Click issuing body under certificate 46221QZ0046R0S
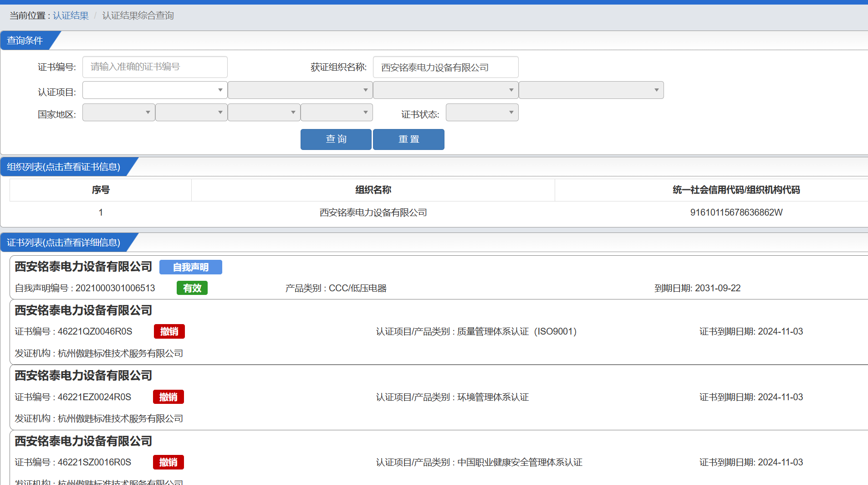The width and height of the screenshot is (868, 485). pos(99,353)
